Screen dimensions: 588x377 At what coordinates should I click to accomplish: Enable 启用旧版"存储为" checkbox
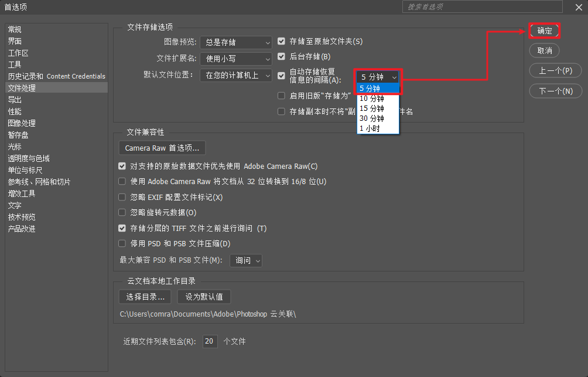coord(281,96)
